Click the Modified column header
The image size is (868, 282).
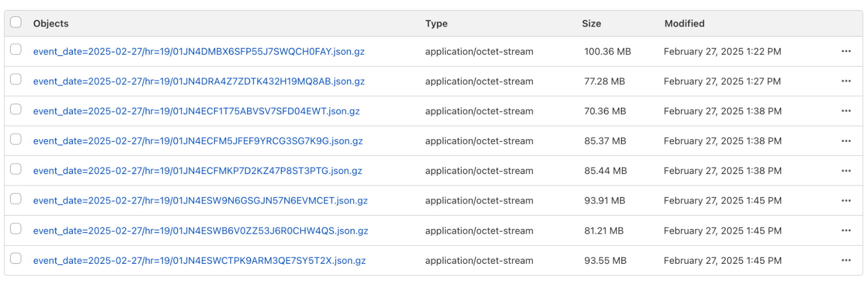point(684,23)
